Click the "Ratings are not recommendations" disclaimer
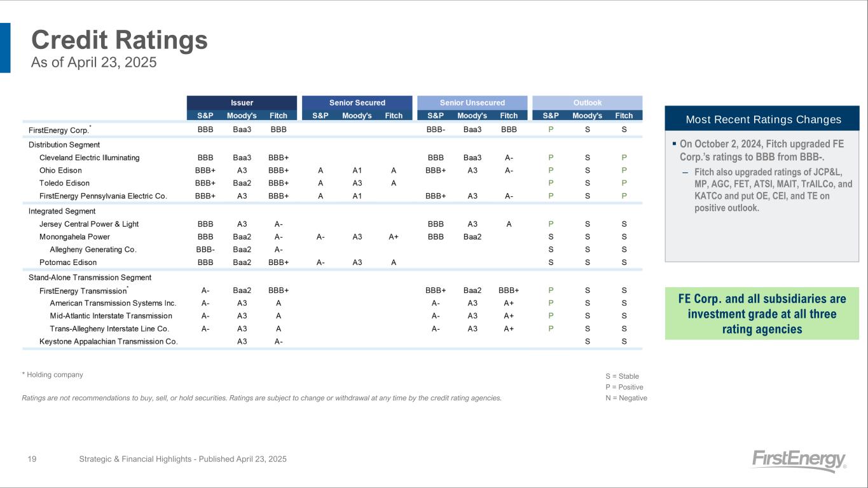Image resolution: width=868 pixels, height=488 pixels. pyautogui.click(x=261, y=398)
